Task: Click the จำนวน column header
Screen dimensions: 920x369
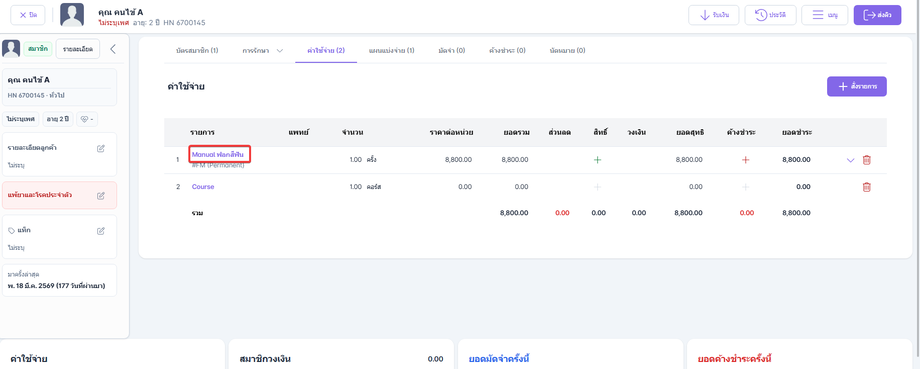Action: tap(353, 133)
